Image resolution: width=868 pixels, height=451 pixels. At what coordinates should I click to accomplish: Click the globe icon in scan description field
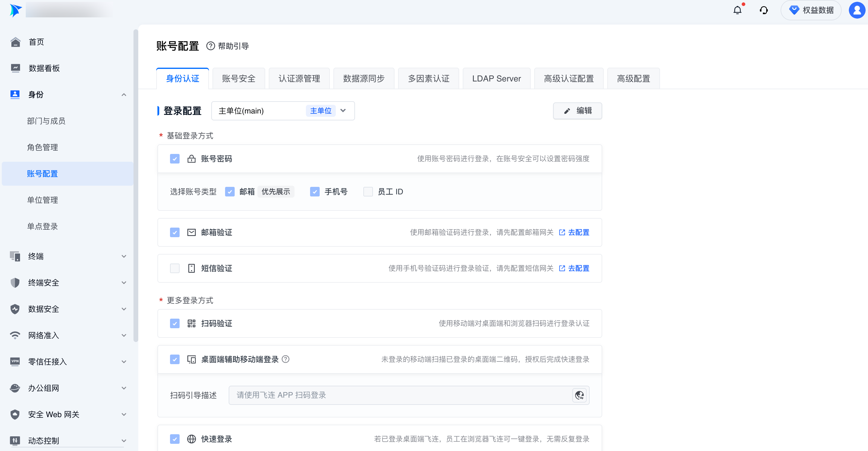coord(579,395)
